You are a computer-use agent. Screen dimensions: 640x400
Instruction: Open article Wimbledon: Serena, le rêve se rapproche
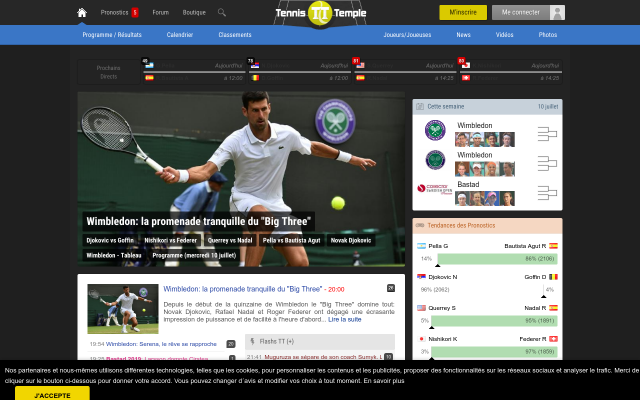[161, 344]
